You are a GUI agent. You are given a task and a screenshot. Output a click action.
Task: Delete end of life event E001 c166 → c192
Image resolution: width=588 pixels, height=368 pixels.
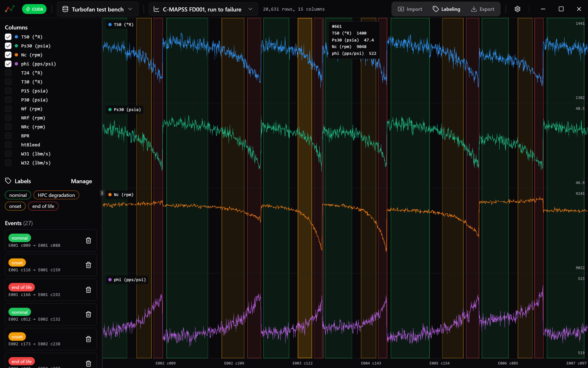[88, 290]
